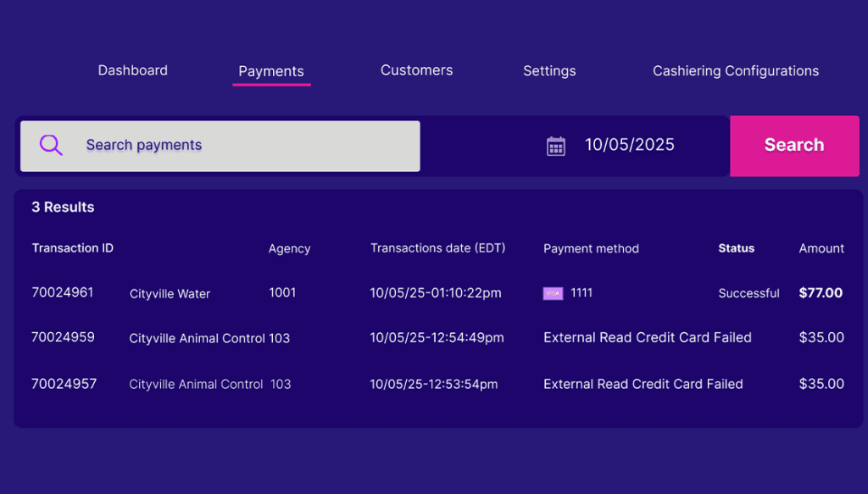The height and width of the screenshot is (494, 868).
Task: Click the Transaction ID column header
Action: click(72, 248)
